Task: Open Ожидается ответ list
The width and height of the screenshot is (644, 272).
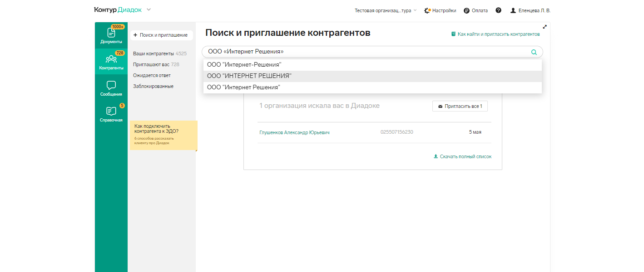Action: (x=152, y=75)
